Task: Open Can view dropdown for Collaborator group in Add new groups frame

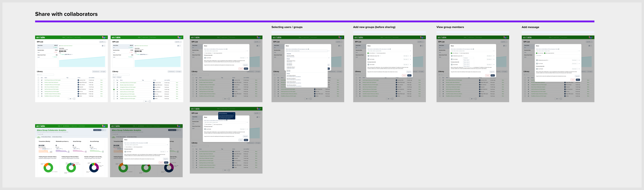Action: tap(406, 56)
